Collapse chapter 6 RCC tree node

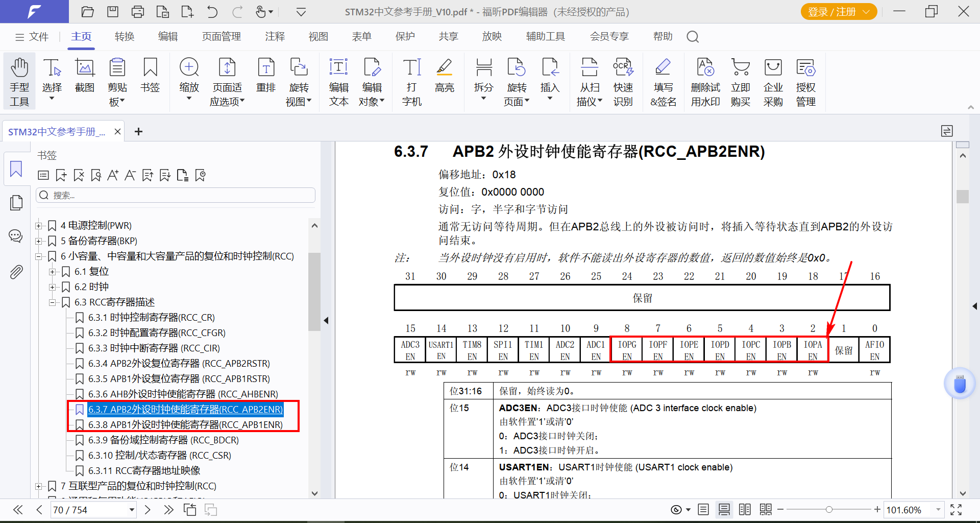38,256
